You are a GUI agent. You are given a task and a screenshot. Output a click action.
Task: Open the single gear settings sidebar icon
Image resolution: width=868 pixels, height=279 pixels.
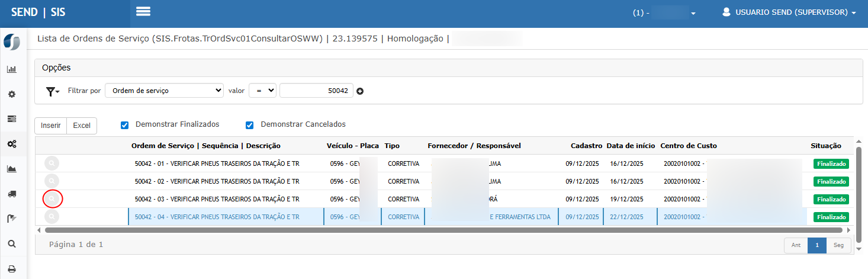pyautogui.click(x=11, y=94)
